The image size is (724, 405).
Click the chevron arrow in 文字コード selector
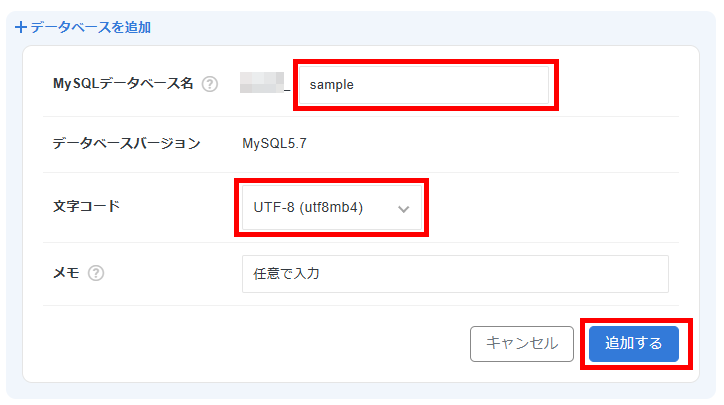point(403,209)
